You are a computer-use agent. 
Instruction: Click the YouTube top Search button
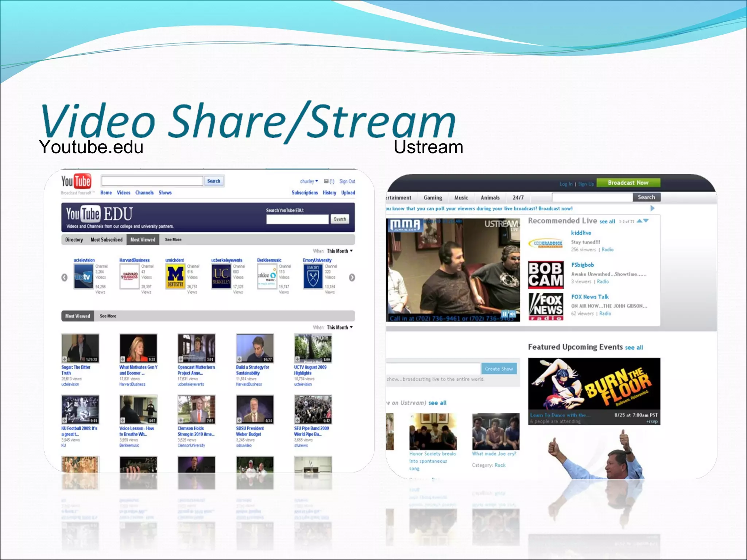(214, 181)
